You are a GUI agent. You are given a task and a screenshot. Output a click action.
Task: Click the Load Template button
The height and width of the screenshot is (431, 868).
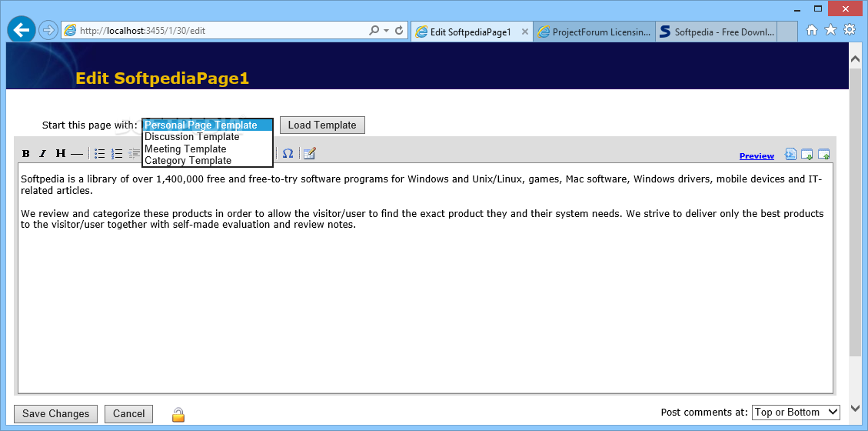pyautogui.click(x=322, y=125)
